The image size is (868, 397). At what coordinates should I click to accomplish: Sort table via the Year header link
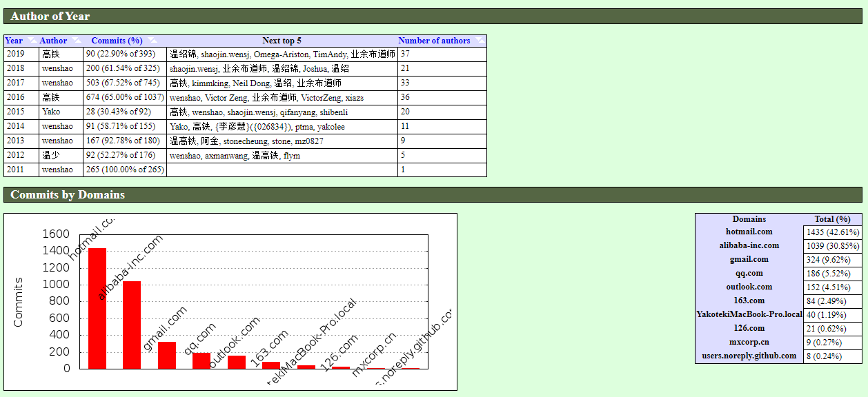(x=14, y=41)
